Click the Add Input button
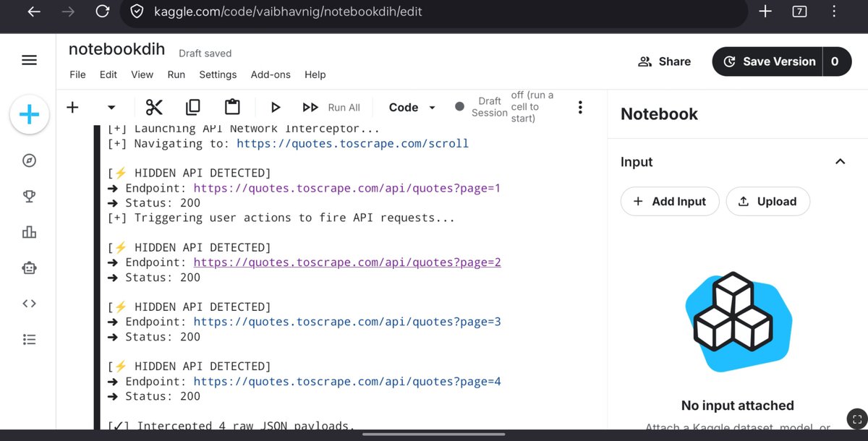Viewport: 868px width, 441px height. pos(670,202)
